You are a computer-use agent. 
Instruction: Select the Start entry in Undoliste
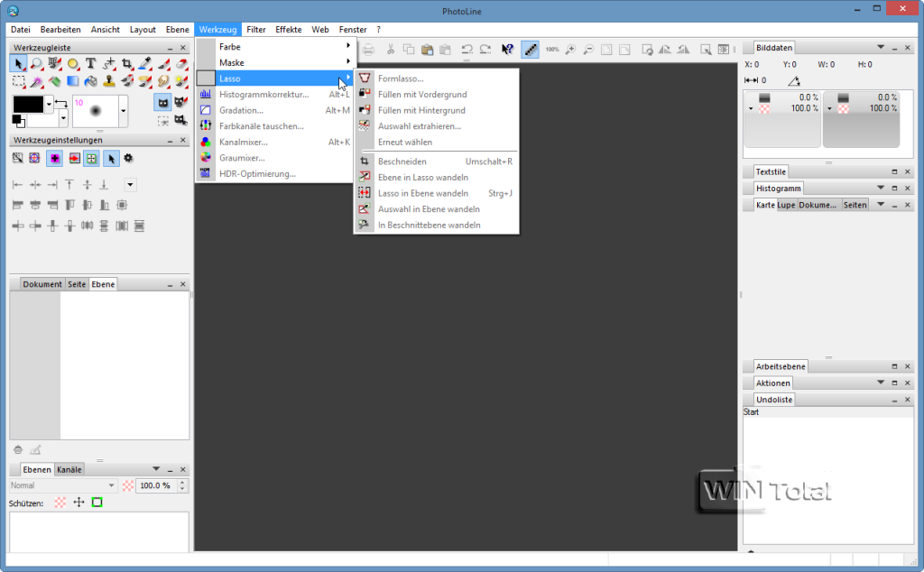828,411
